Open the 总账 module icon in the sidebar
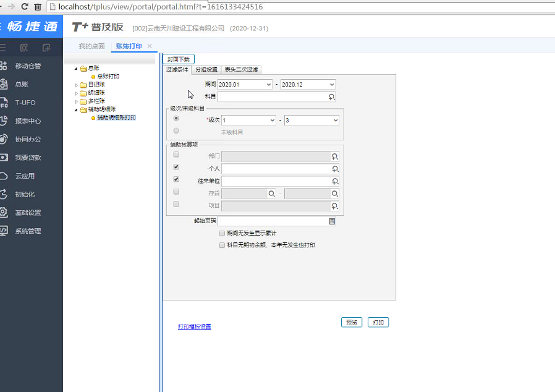Image resolution: width=555 pixels, height=392 pixels. click(x=4, y=84)
